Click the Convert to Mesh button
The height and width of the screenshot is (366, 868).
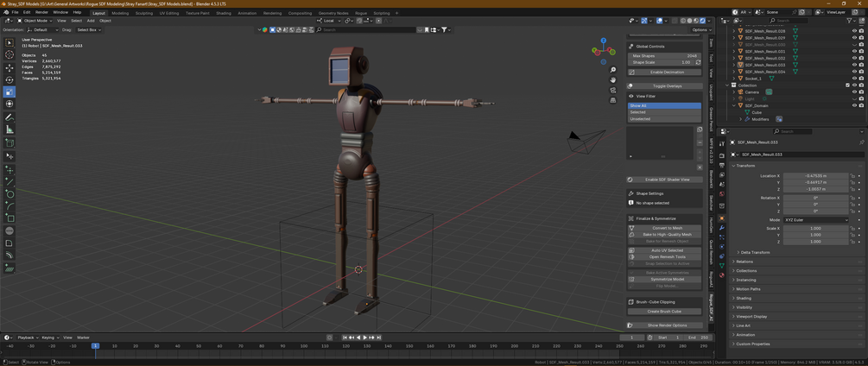click(x=667, y=228)
